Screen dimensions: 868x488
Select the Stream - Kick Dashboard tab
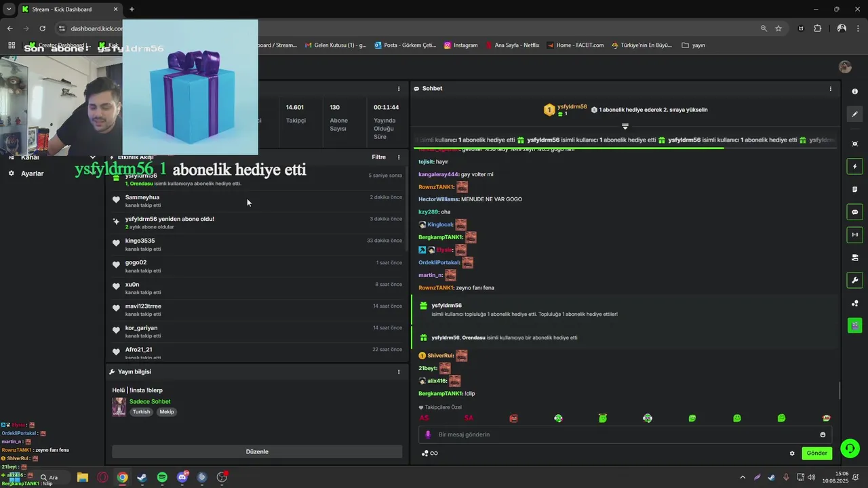coord(70,9)
